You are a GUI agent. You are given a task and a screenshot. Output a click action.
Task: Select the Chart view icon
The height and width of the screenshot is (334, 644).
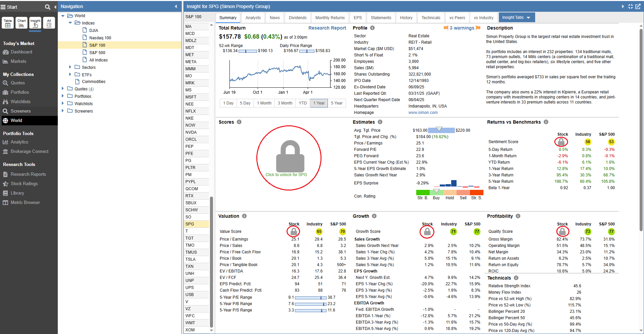tap(22, 23)
